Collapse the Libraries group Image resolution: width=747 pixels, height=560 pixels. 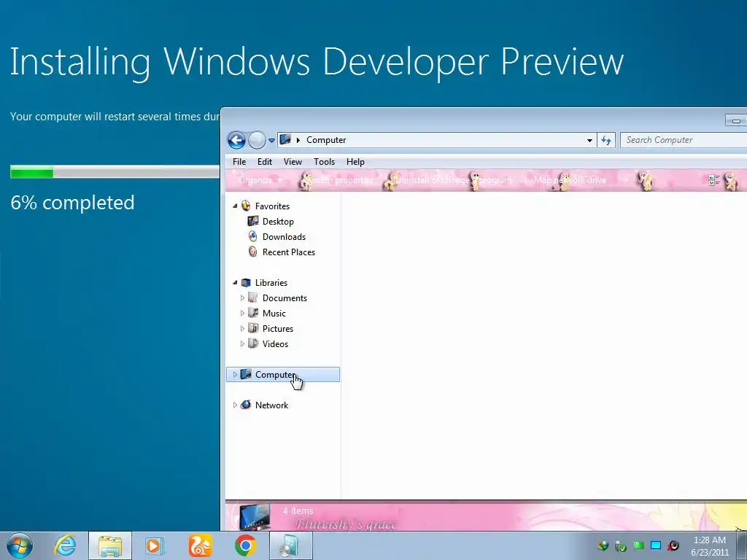coord(235,283)
